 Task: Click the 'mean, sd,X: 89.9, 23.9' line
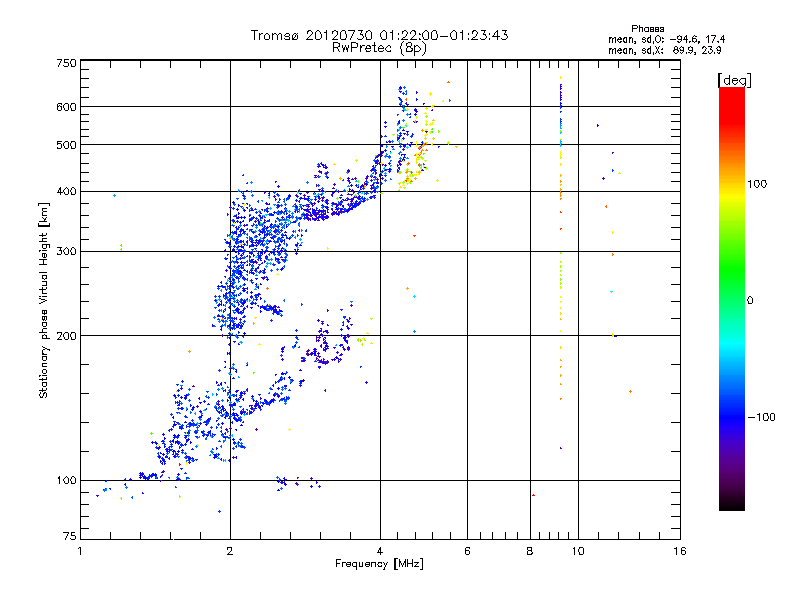[x=664, y=50]
